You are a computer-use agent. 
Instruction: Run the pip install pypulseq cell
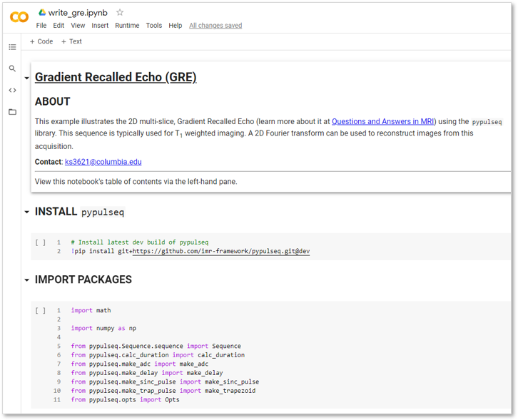click(x=40, y=242)
